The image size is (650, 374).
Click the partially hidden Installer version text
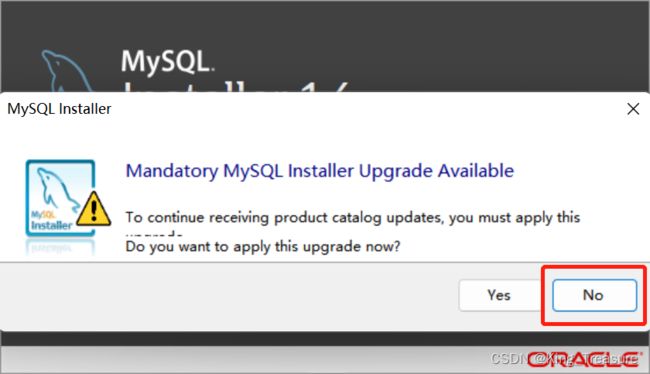click(x=235, y=86)
